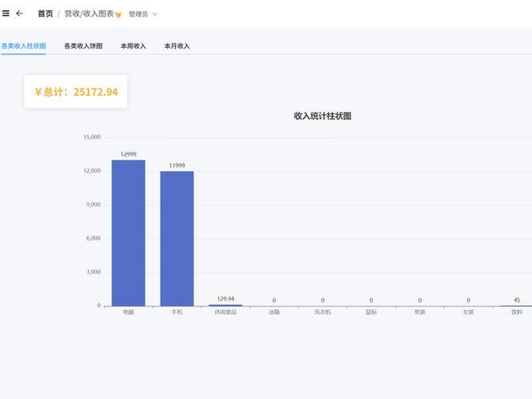Image resolution: width=532 pixels, height=399 pixels.
Task: Click the 129.94 label above 休闲食品
Action: 225,299
